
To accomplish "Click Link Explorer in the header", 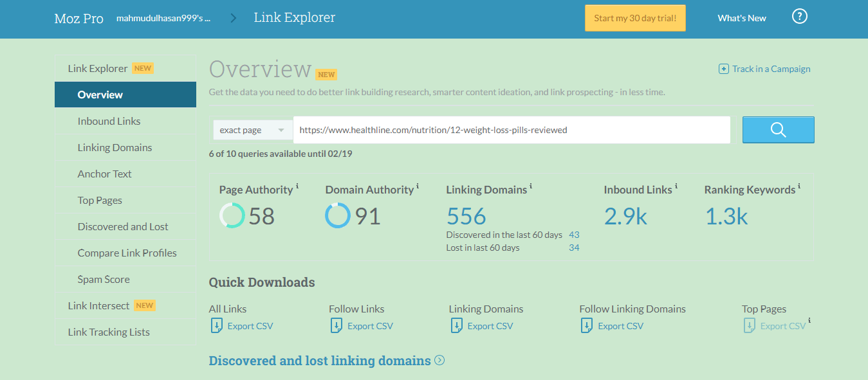I will pos(295,18).
